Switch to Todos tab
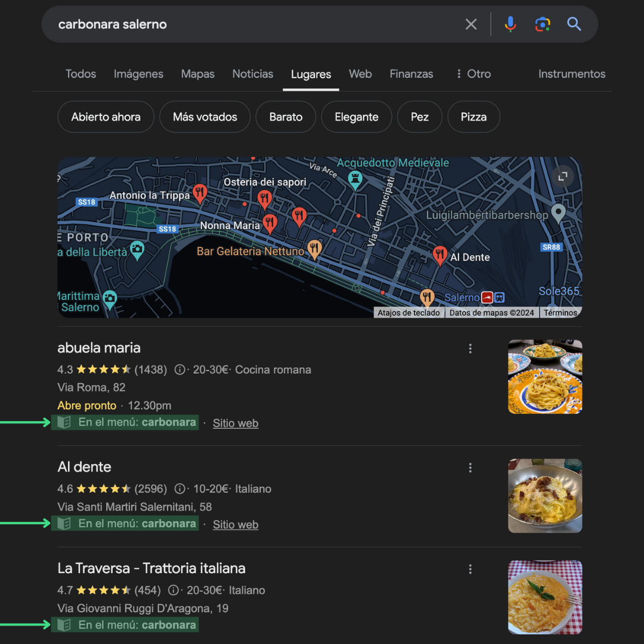Screen dimensions: 644x644 [80, 74]
